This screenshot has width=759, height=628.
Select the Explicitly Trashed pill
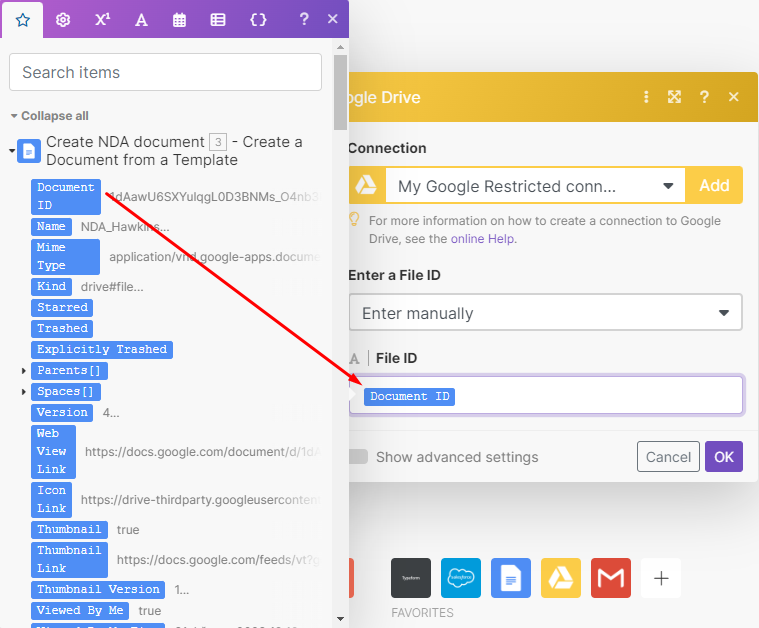coord(102,350)
